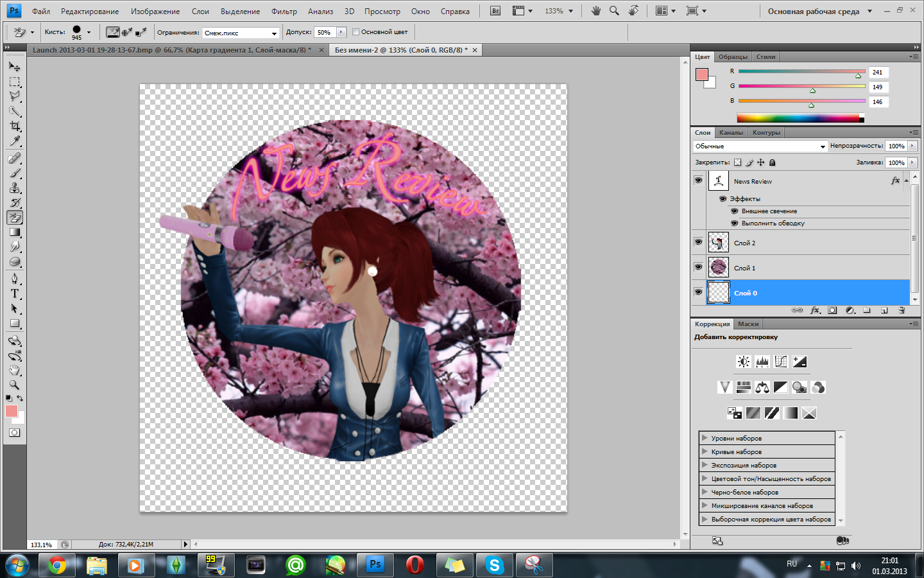The width and height of the screenshot is (924, 578).
Task: Switch to the Launch 2013-03-01 document tab
Action: click(171, 50)
